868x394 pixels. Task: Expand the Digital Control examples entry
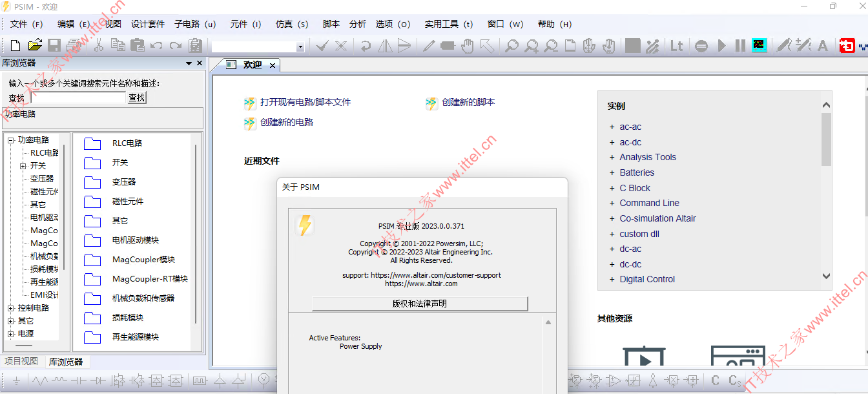(x=612, y=279)
